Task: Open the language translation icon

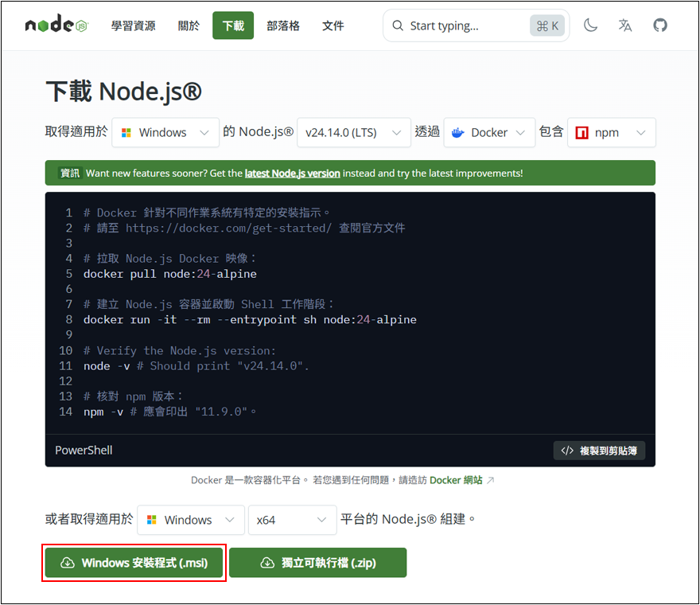Action: 625,25
